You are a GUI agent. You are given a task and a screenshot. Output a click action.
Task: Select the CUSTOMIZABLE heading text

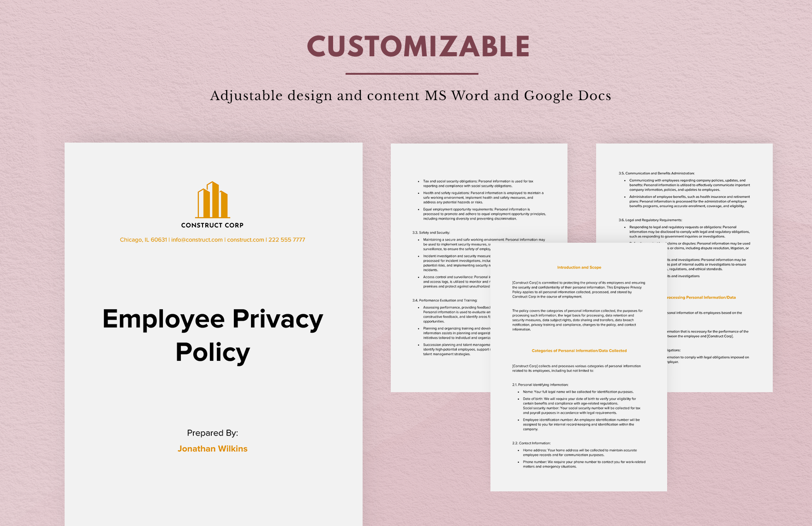pos(418,46)
